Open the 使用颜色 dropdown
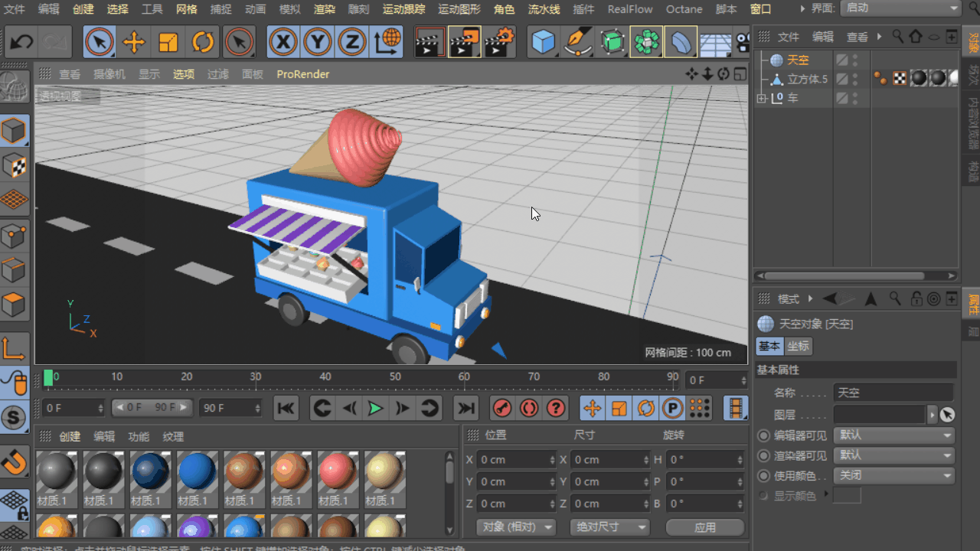The image size is (980, 551). [x=894, y=475]
